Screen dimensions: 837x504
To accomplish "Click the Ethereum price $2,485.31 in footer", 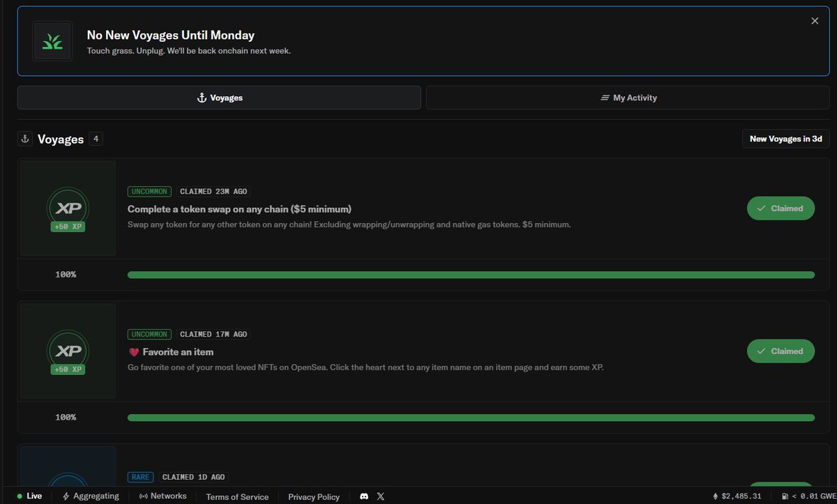I will (x=737, y=496).
